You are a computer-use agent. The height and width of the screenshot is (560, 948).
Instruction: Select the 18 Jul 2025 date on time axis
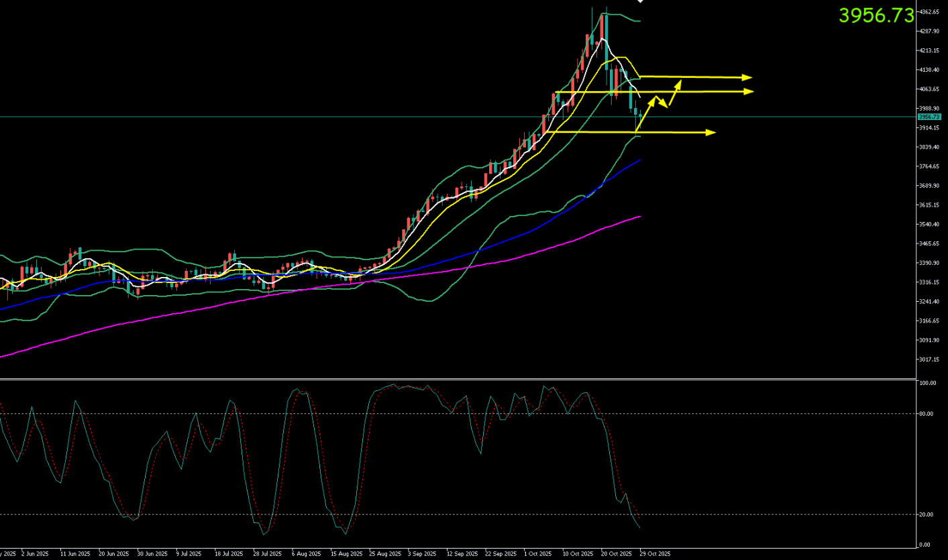point(228,554)
